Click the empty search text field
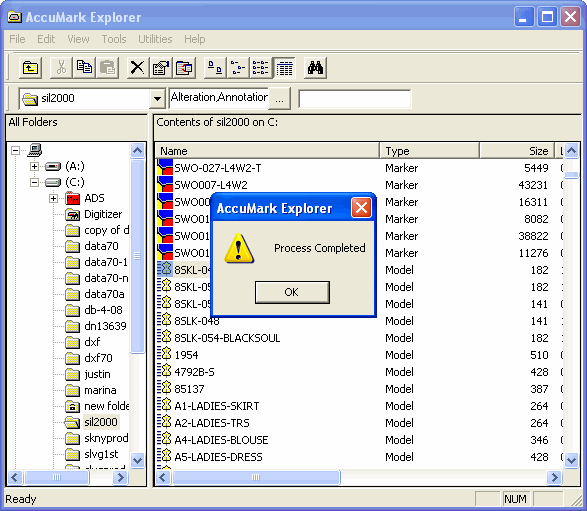Viewport: 587px width, 511px height. click(355, 99)
